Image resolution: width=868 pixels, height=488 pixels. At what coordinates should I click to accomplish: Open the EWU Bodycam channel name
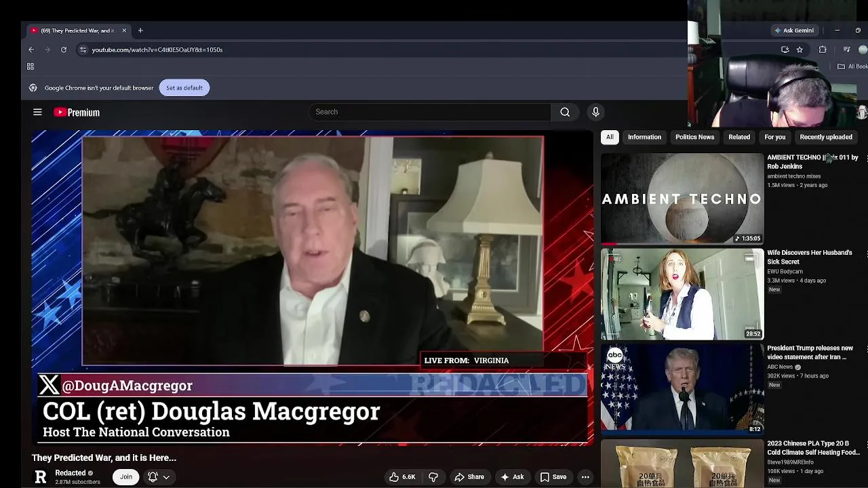pyautogui.click(x=785, y=272)
